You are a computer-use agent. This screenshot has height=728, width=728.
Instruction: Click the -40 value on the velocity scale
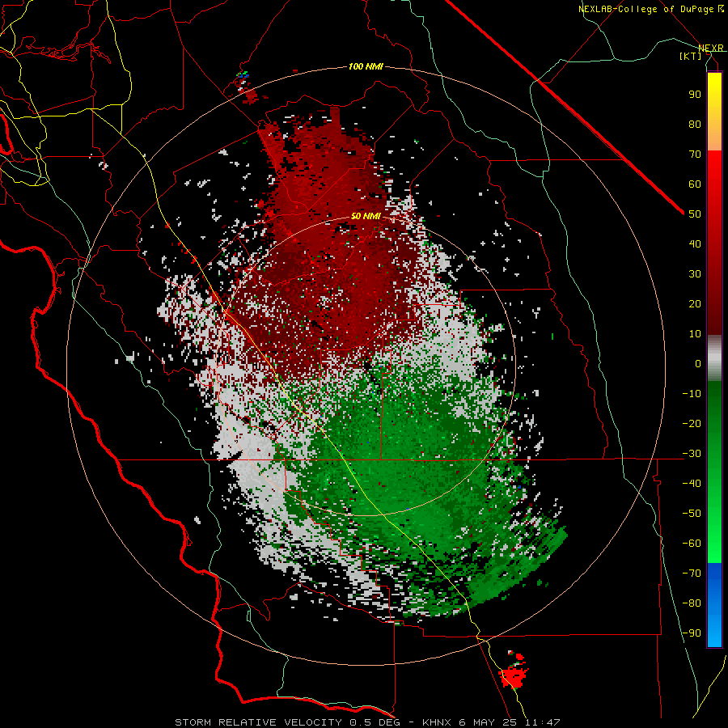point(692,484)
